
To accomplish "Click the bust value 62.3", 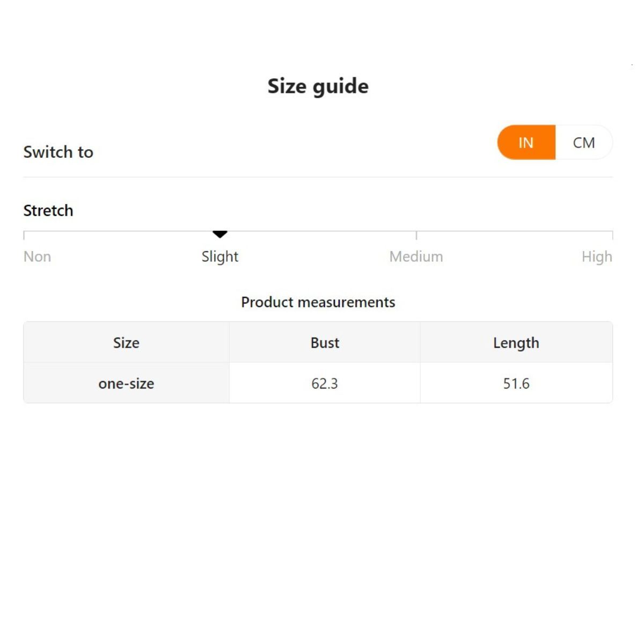I will tap(325, 384).
